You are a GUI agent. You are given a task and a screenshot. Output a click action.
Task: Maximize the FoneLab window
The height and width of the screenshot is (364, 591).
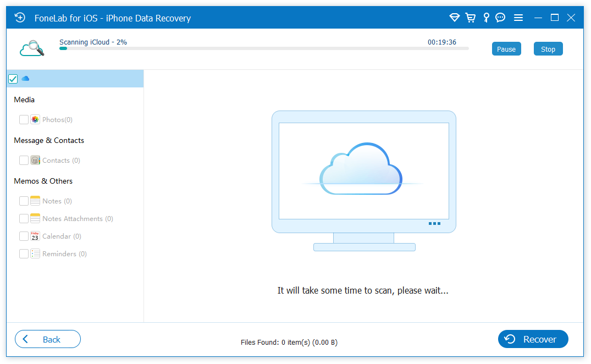tap(554, 18)
